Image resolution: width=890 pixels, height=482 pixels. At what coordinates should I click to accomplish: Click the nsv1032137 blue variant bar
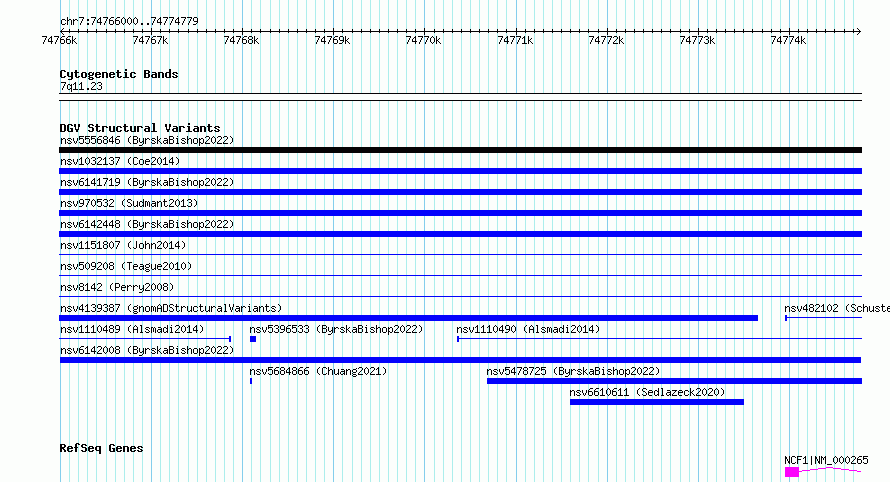tap(460, 171)
